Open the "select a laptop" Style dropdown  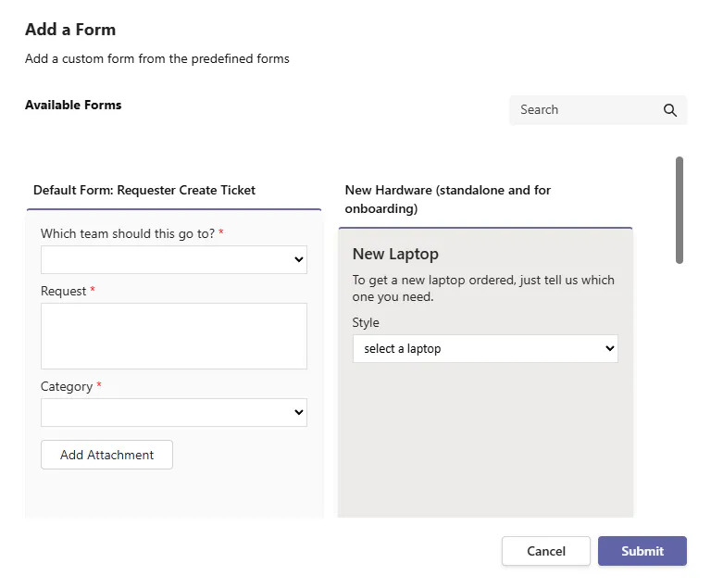tap(485, 349)
